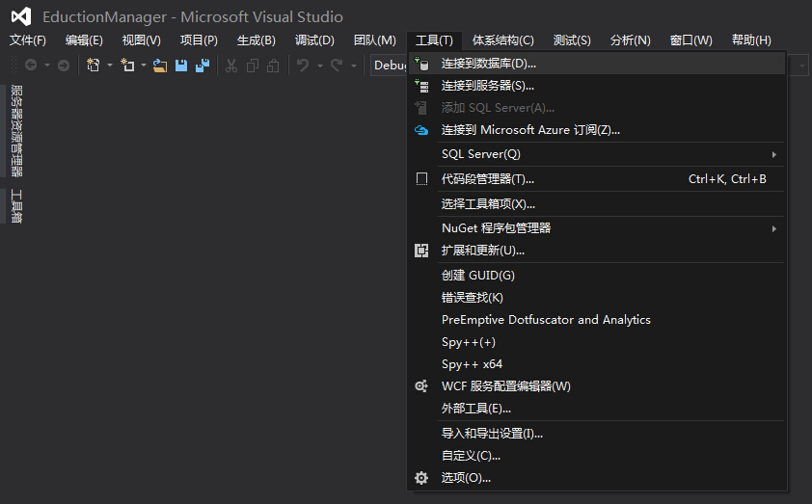Launch PreEmptive Dotfuscator and Analytics
812x504 pixels.
pyautogui.click(x=597, y=320)
